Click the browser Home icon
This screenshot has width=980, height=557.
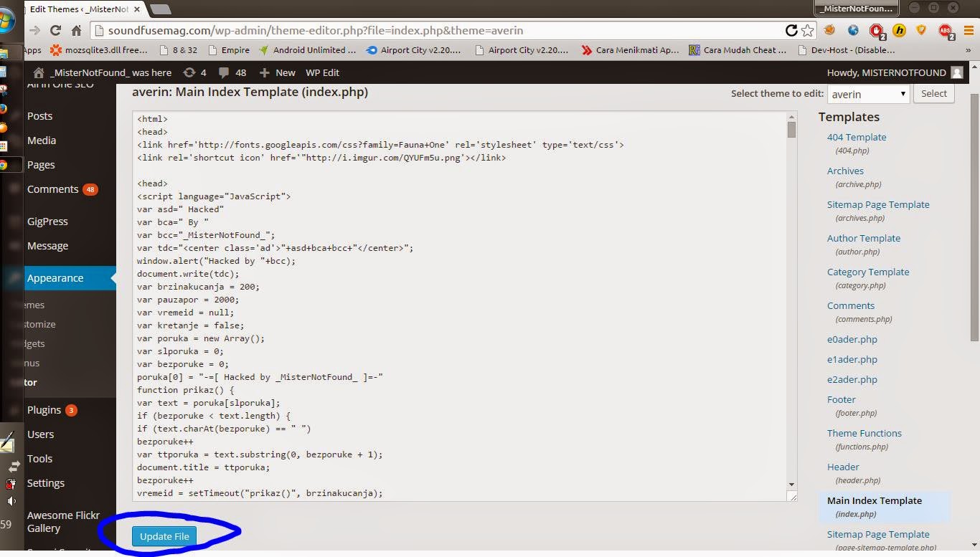point(77,31)
